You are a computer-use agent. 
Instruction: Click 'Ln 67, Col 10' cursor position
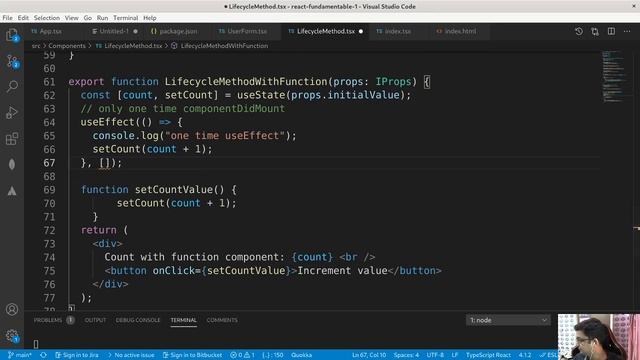(369, 355)
